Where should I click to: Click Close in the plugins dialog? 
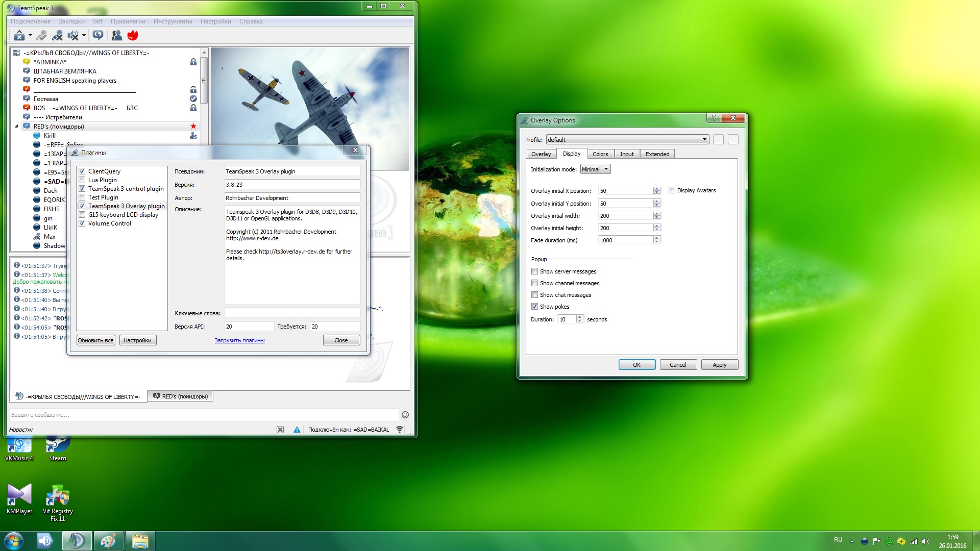341,340
